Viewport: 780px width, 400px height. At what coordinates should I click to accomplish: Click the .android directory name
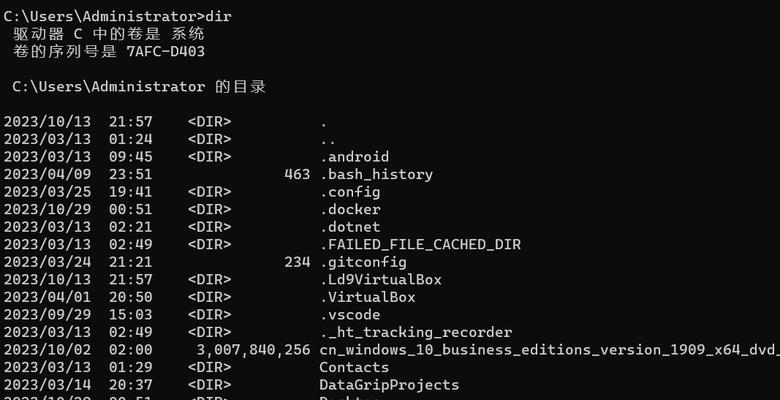(354, 157)
